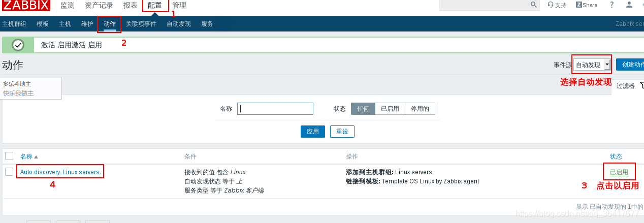Screen dimensions: 644x223
Task: Go to 主机群组 submenu
Action: pos(14,24)
